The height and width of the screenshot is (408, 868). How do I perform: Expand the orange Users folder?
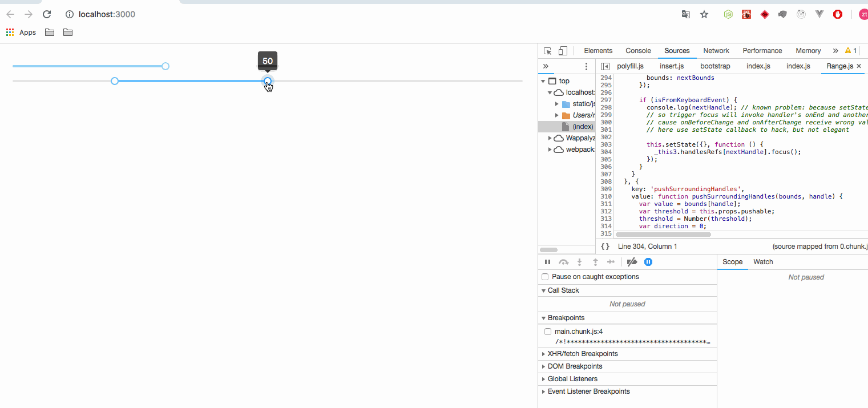(557, 115)
